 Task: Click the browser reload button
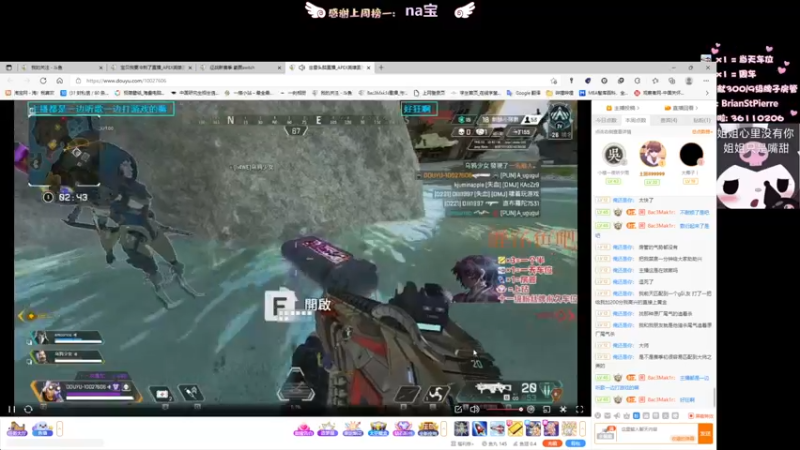43,81
